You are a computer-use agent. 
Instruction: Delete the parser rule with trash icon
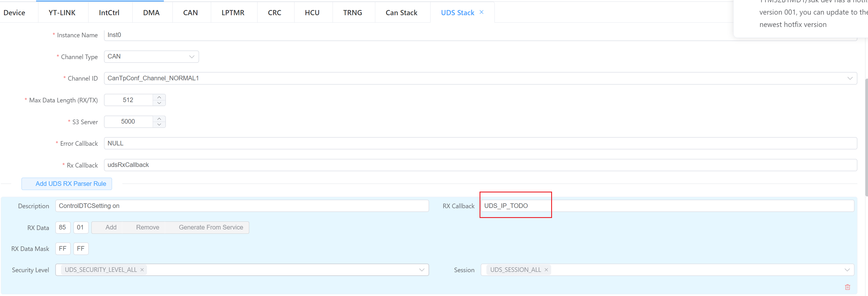pos(847,287)
